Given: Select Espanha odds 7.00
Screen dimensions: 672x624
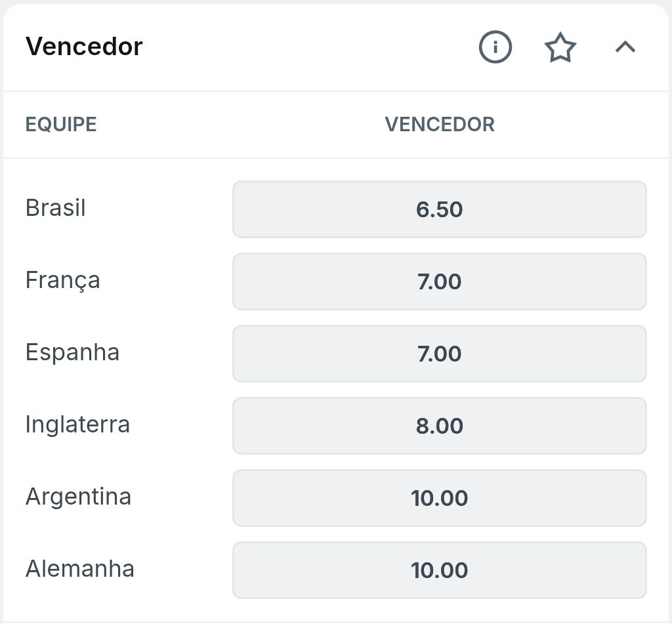Looking at the screenshot, I should click(x=439, y=354).
